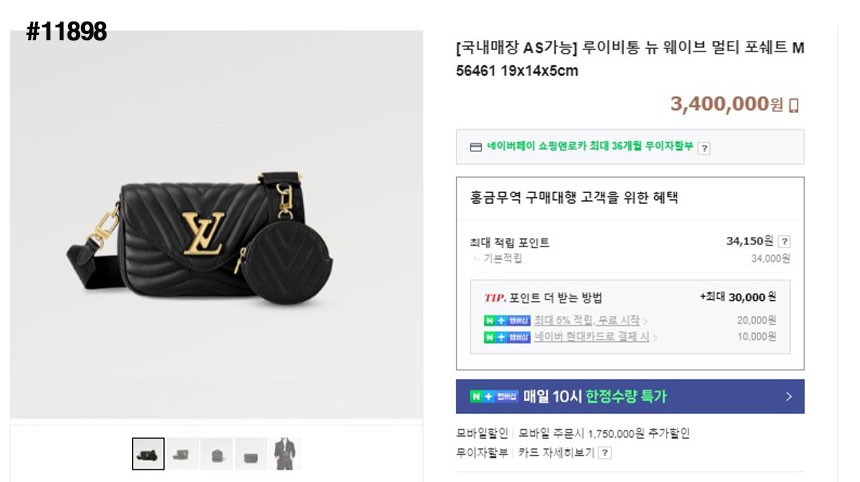Open help icon next to 34,150원 points
The width and height of the screenshot is (860, 482).
[x=784, y=242]
